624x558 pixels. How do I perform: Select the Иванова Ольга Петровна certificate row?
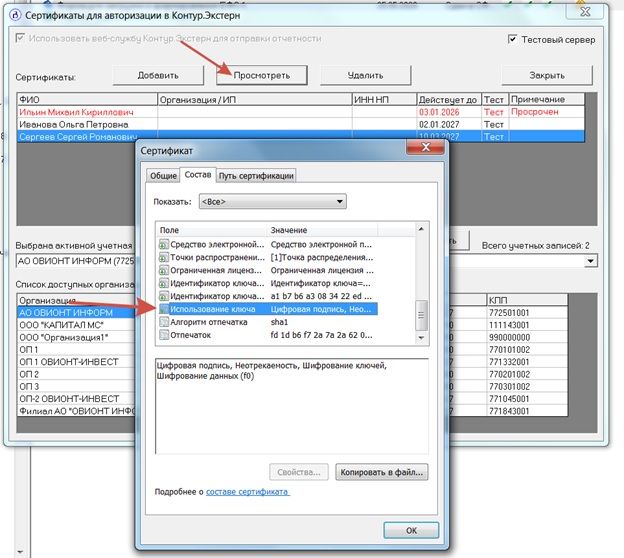point(301,124)
